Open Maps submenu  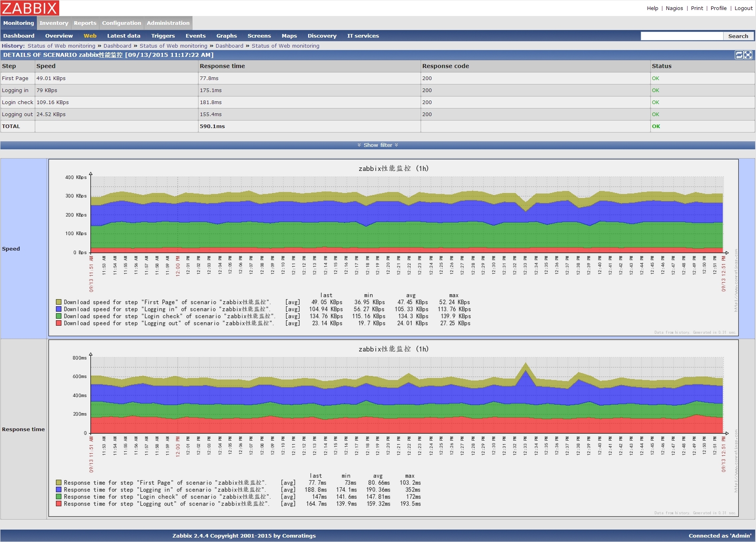[289, 36]
